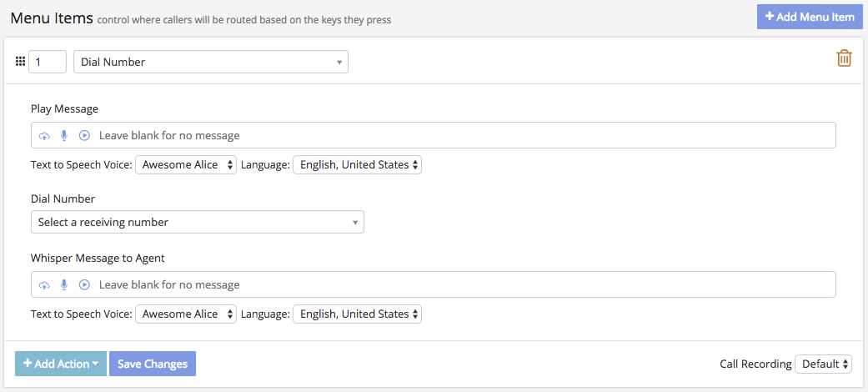This screenshot has height=392, width=868.
Task: Click upload icon in Play Message field
Action: tap(44, 136)
